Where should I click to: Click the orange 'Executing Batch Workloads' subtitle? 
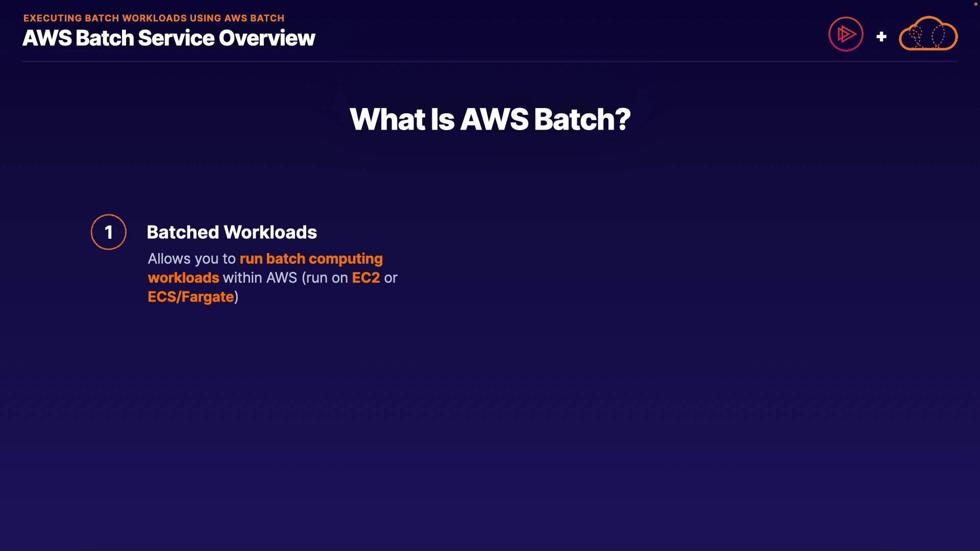(154, 18)
